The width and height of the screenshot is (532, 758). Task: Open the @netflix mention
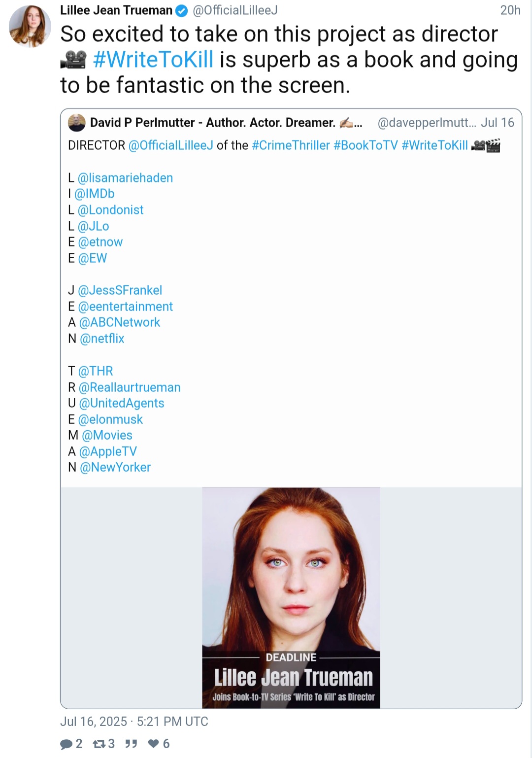(x=102, y=339)
